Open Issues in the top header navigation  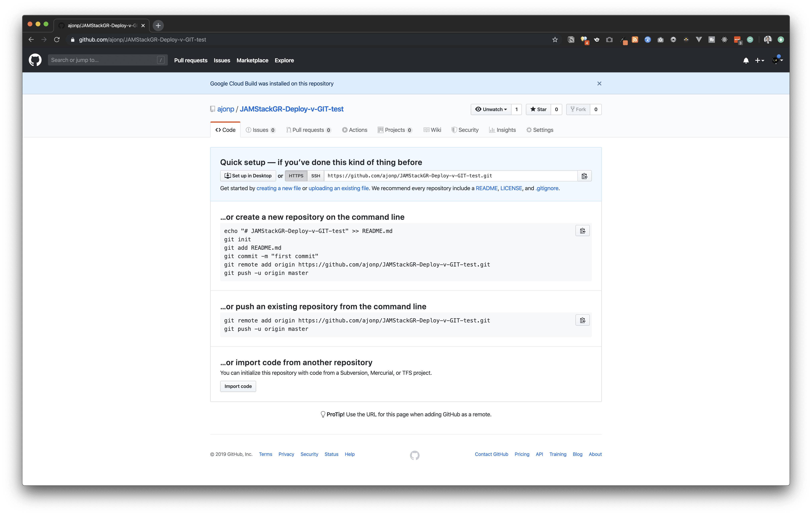coord(222,60)
